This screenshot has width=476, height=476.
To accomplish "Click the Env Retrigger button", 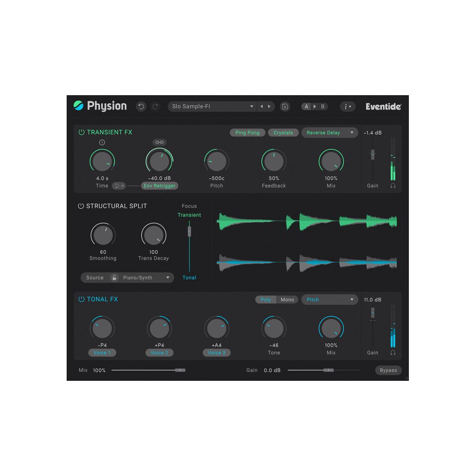I will click(x=159, y=186).
